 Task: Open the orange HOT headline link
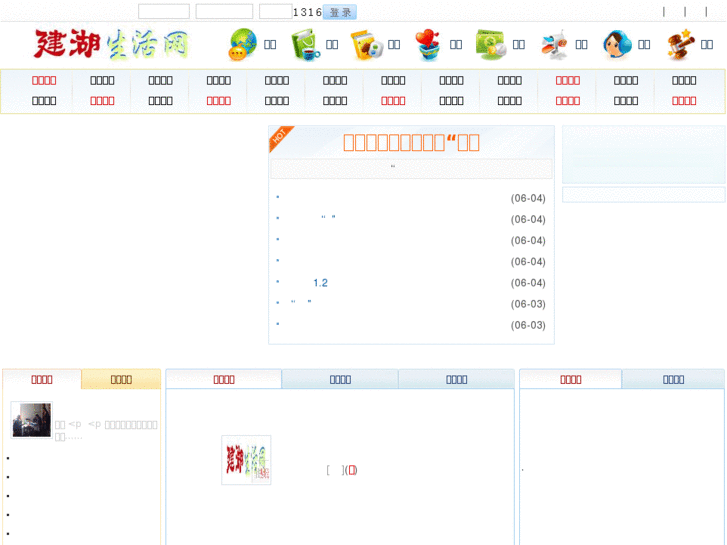coord(411,142)
